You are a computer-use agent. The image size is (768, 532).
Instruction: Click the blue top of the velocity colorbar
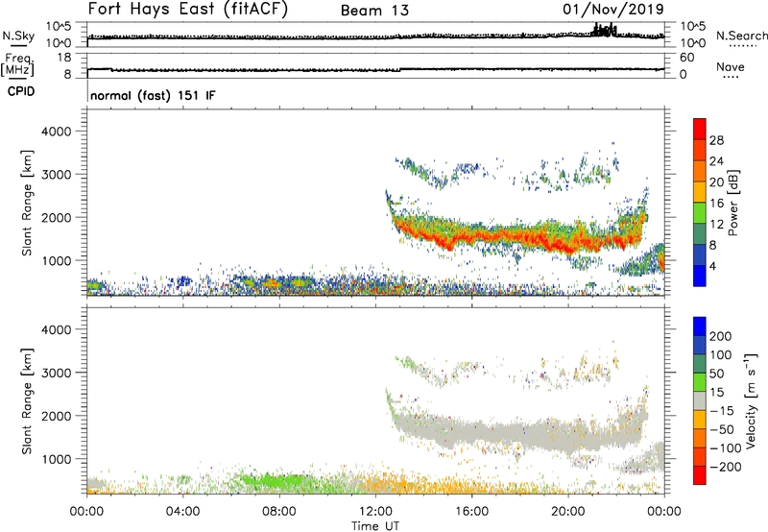point(700,326)
